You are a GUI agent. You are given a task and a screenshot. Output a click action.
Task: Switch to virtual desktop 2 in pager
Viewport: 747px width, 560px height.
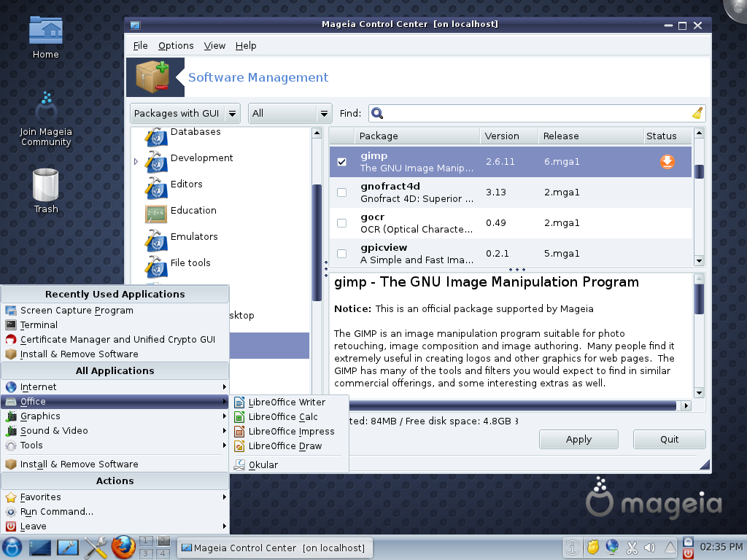point(163,542)
